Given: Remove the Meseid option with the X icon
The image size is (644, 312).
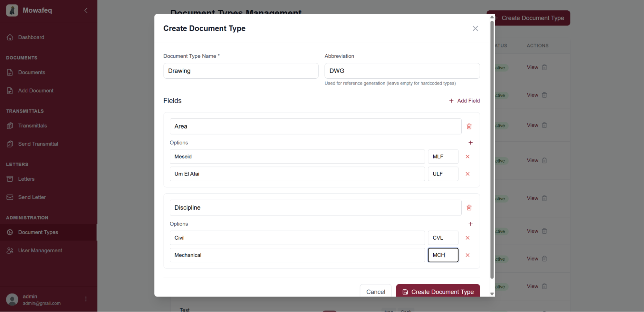Looking at the screenshot, I should point(467,156).
